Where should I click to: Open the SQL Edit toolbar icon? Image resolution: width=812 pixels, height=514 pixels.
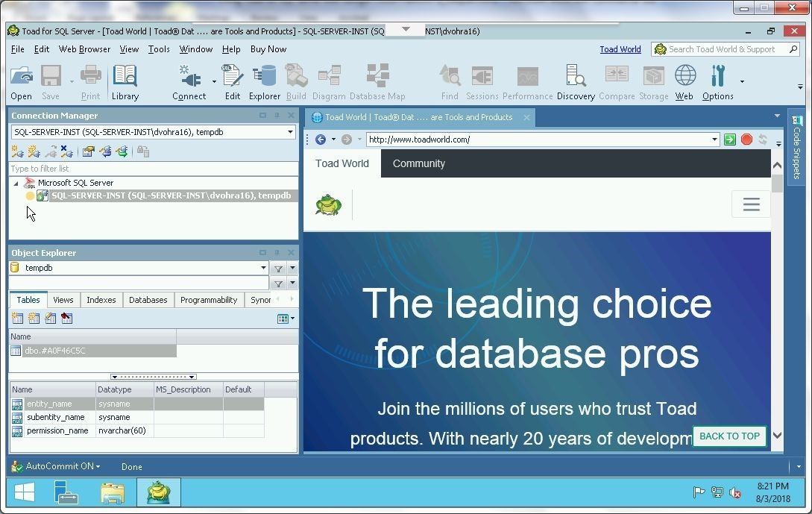pyautogui.click(x=232, y=76)
